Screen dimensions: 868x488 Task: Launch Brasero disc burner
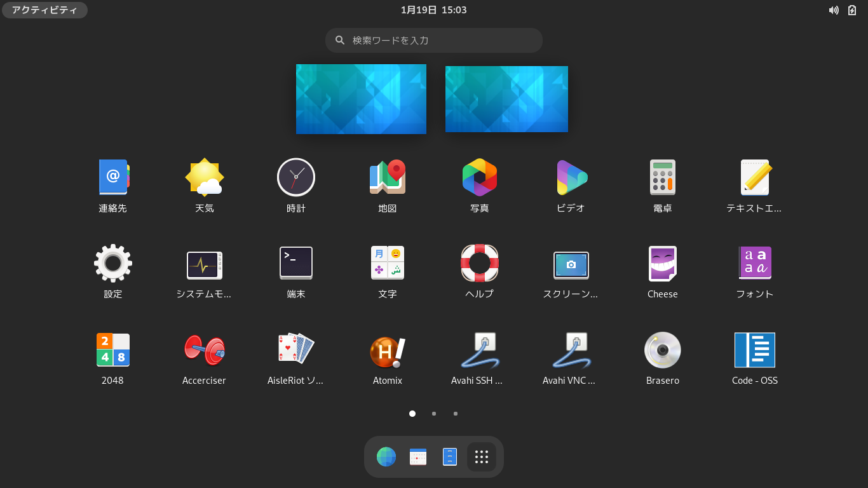(x=663, y=349)
